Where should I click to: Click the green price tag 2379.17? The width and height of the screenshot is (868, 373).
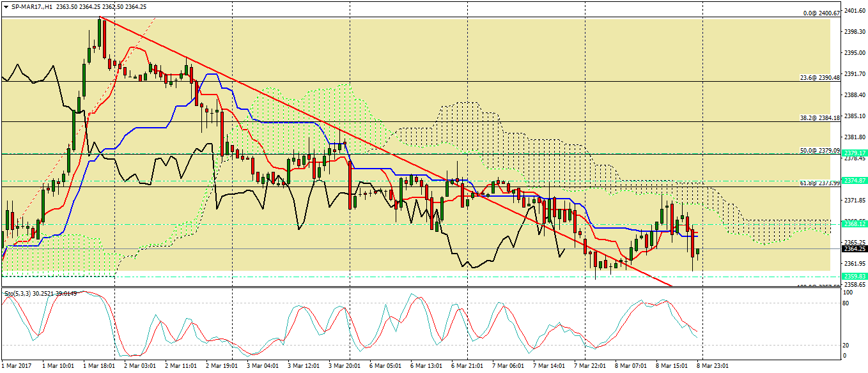(855, 153)
